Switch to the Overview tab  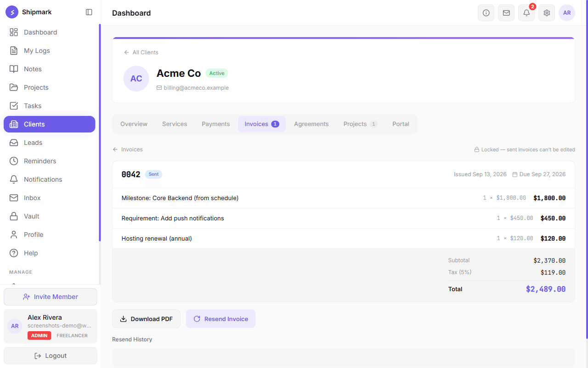coord(134,124)
